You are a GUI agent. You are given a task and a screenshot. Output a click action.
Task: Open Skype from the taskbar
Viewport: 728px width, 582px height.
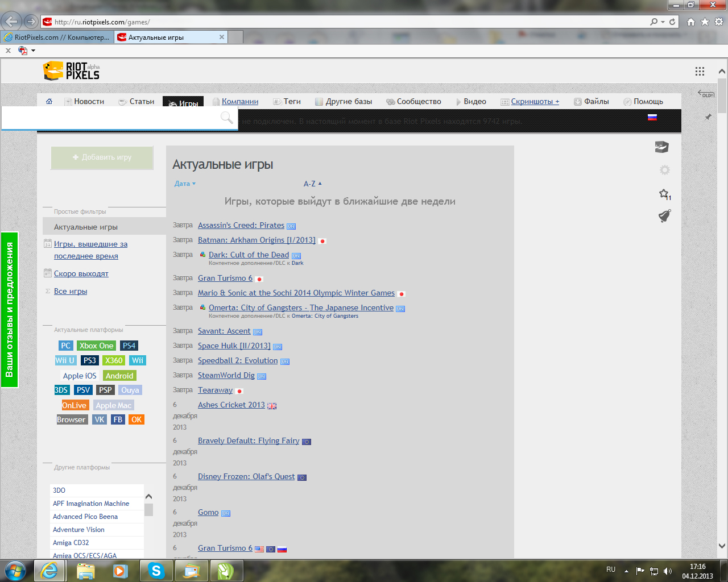[156, 571]
